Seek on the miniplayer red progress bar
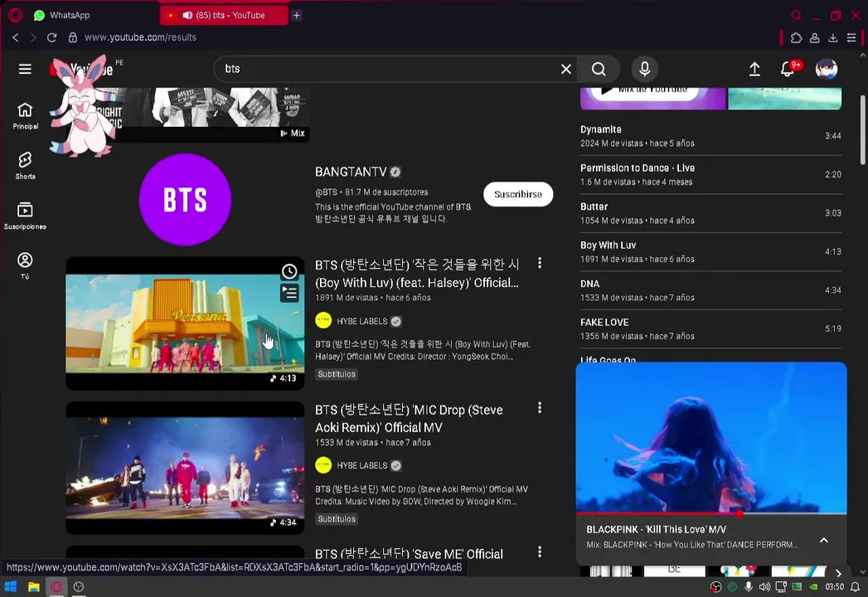Viewport: 868px width, 597px height. (x=710, y=513)
